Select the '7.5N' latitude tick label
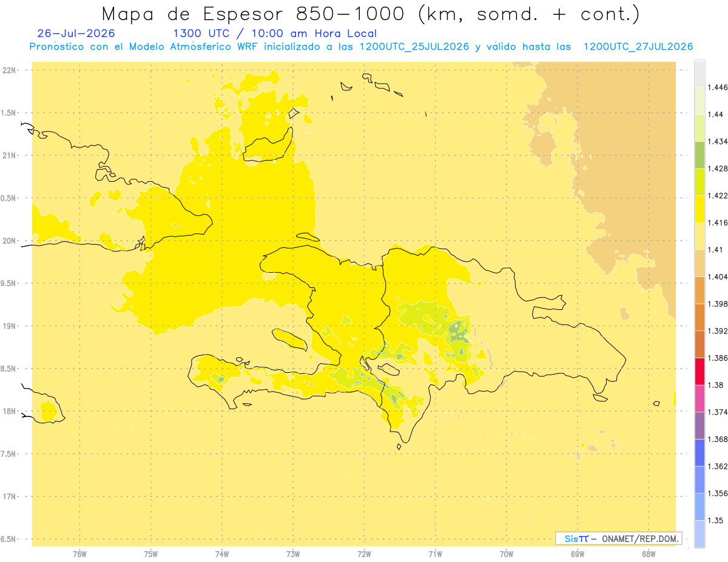 pos(8,455)
